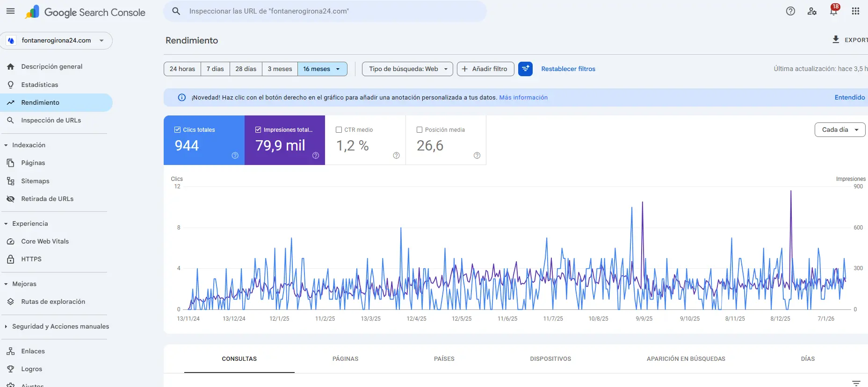The image size is (868, 387).
Task: Click the Restablecer filtros link
Action: (568, 69)
